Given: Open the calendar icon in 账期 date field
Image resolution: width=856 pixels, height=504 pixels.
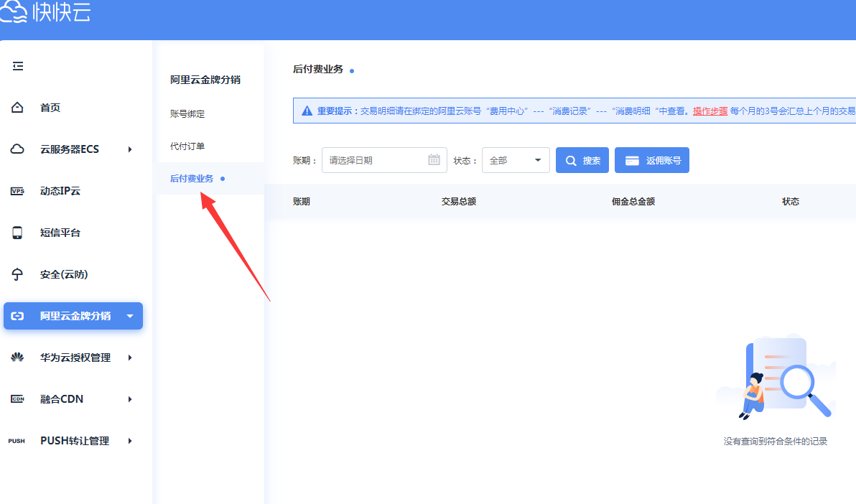Looking at the screenshot, I should click(434, 160).
